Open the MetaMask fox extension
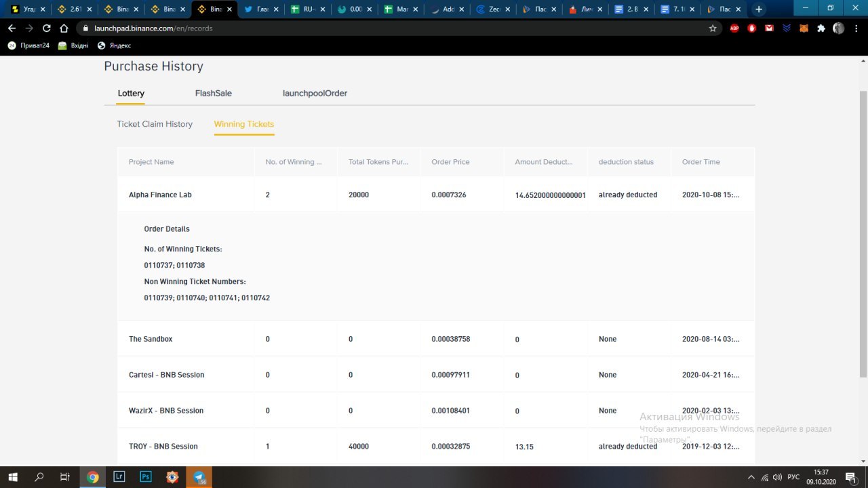 tap(804, 28)
